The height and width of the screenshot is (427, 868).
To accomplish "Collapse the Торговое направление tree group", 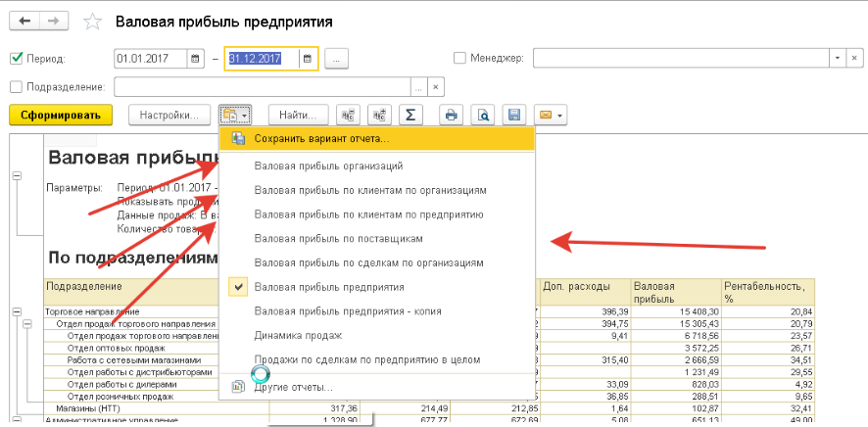I will point(17,311).
